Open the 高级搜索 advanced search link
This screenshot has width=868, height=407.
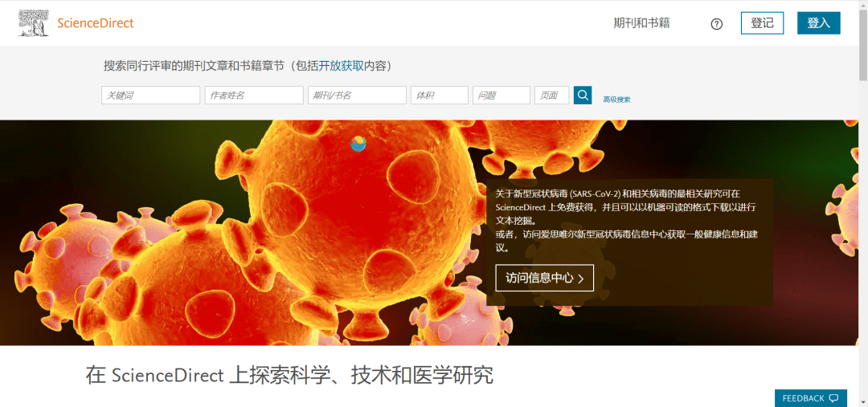616,100
